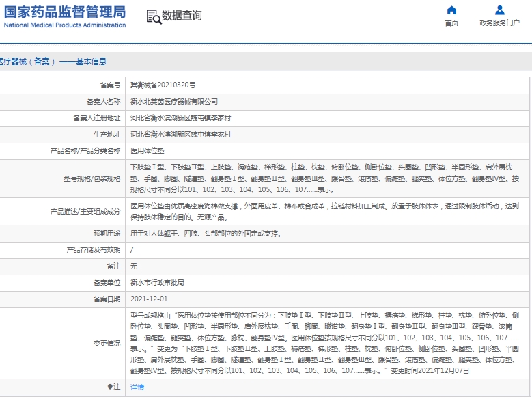Click the 备案号 row label
This screenshot has height=399, width=532.
coord(110,85)
